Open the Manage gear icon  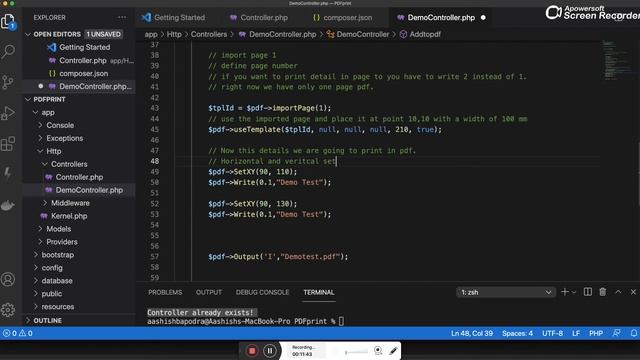[x=8, y=310]
